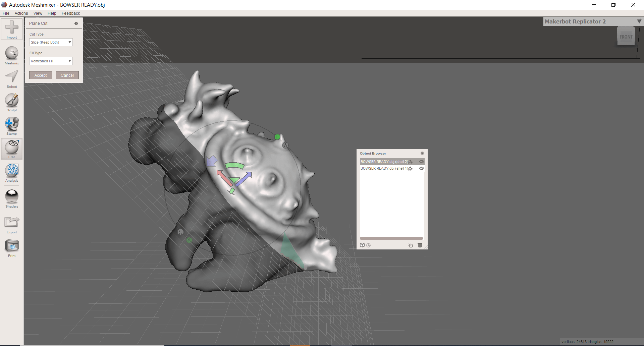Click the vertices and triangles status text
This screenshot has width=644, height=346.
point(587,342)
